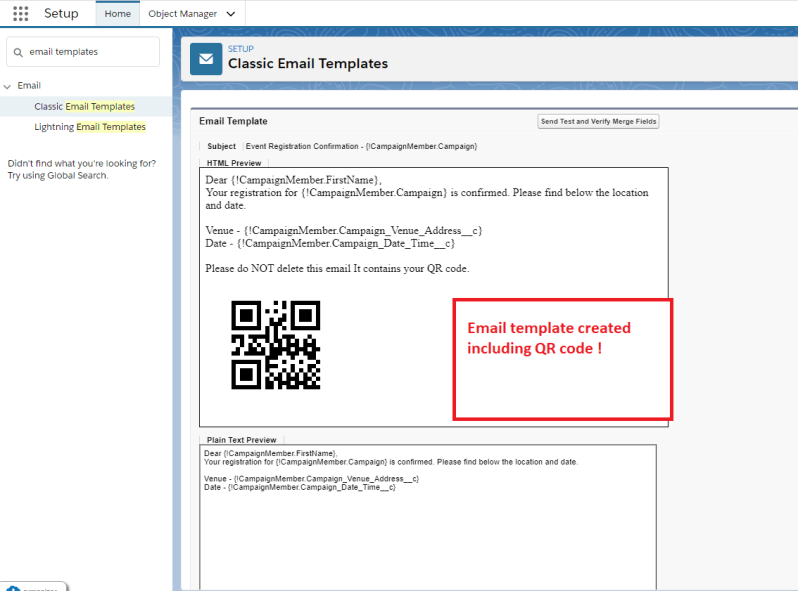Click the QR code image in HTML preview
798x591 pixels.
point(275,345)
